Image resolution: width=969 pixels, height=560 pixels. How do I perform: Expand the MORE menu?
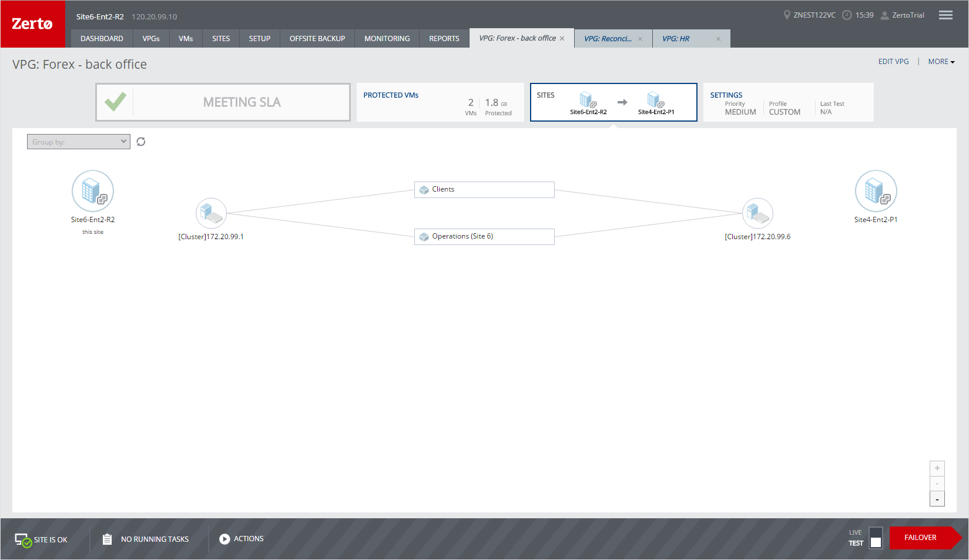(x=941, y=62)
